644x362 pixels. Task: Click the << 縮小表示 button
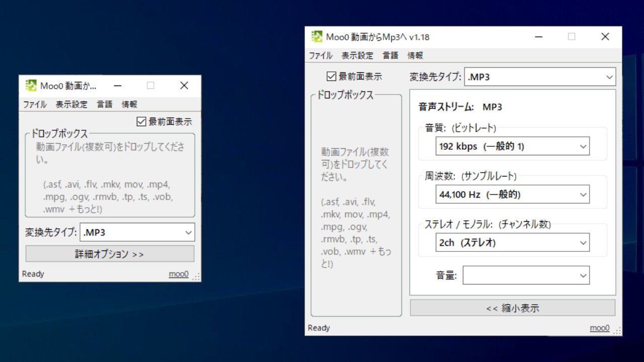[513, 308]
